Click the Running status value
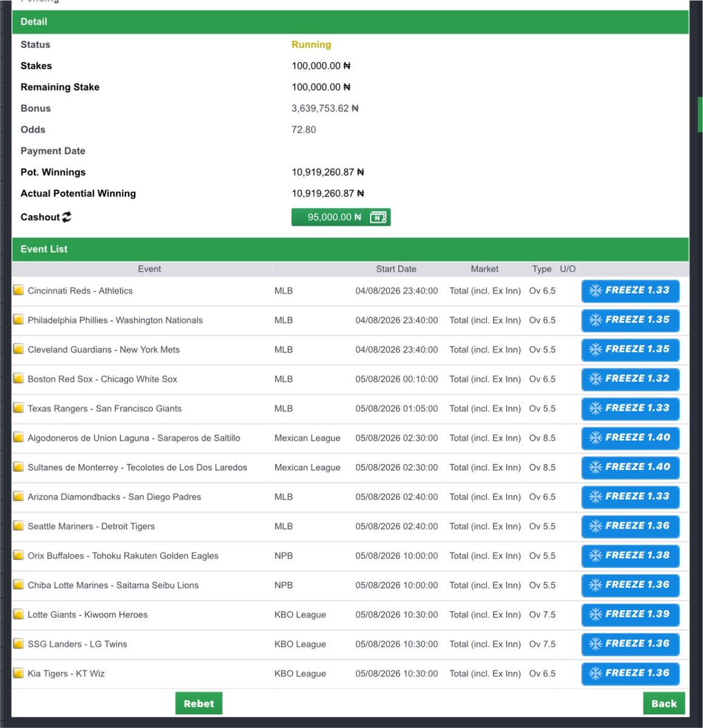Image resolution: width=703 pixels, height=728 pixels. click(x=311, y=44)
